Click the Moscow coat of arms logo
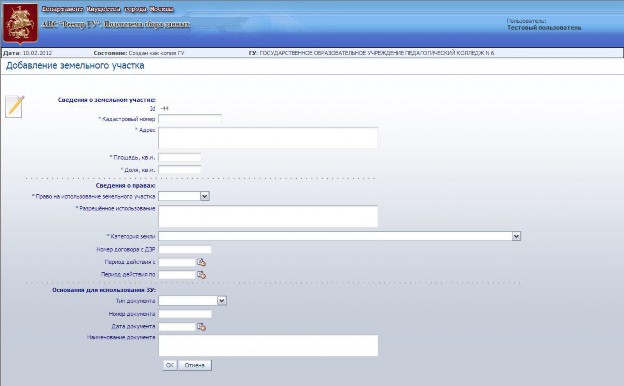Viewport: 624px width, 386px height. (20, 24)
